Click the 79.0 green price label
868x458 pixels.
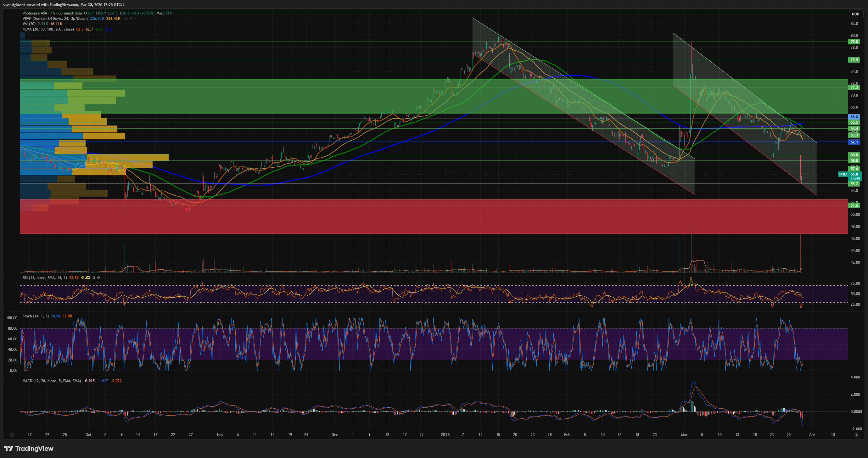pos(854,42)
